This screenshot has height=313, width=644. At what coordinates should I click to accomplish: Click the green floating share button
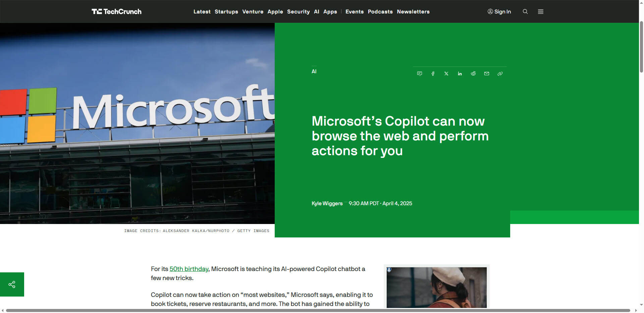tap(12, 284)
